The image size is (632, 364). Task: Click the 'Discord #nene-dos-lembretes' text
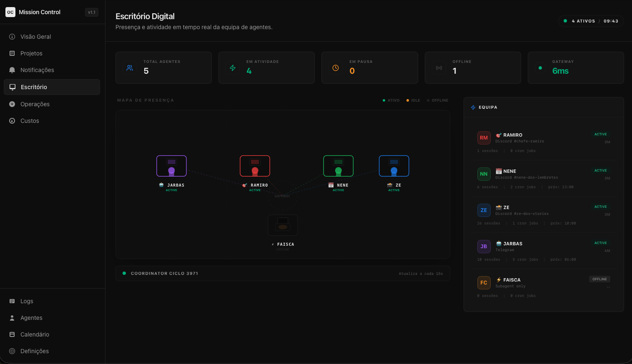pyautogui.click(x=527, y=177)
